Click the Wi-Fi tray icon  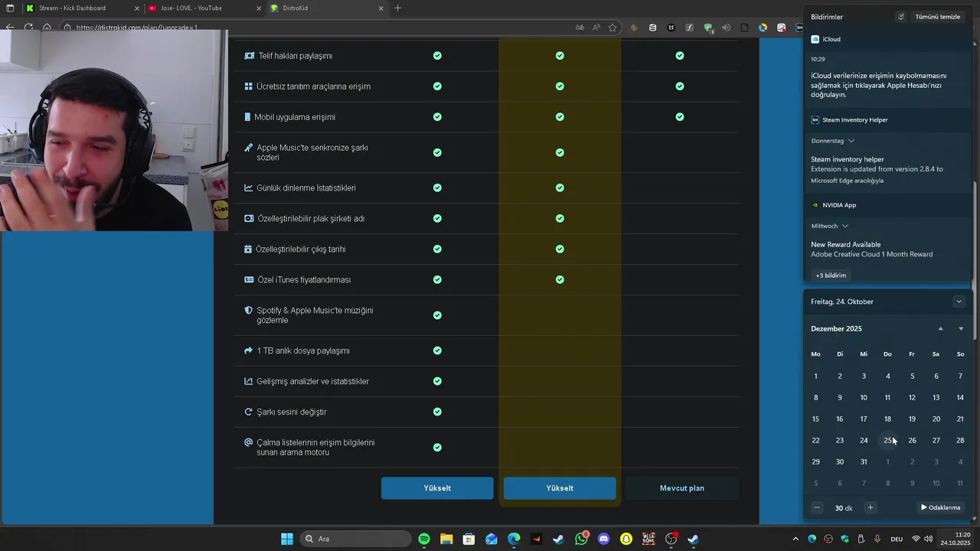(916, 539)
